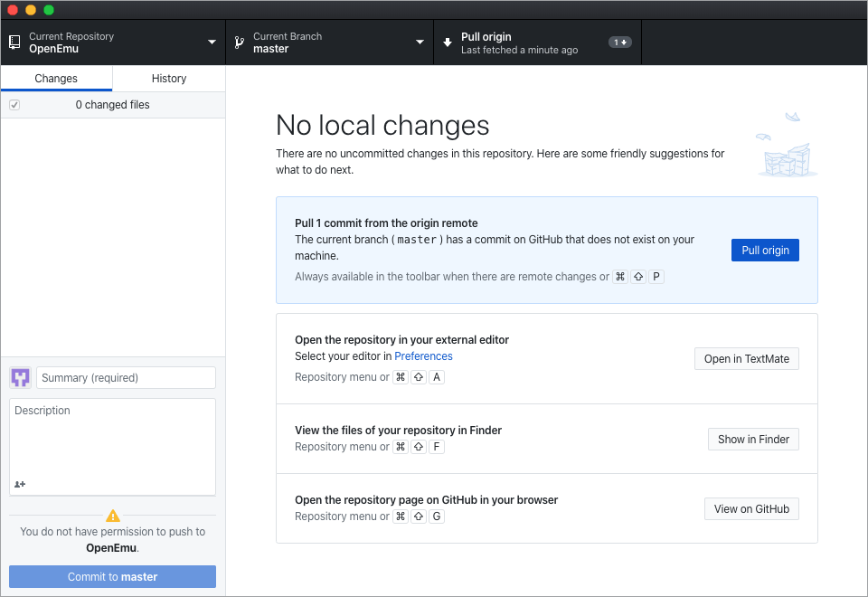Screen dimensions: 868x597
Task: Click the A shortcut key in editor suggestion
Action: pos(437,377)
